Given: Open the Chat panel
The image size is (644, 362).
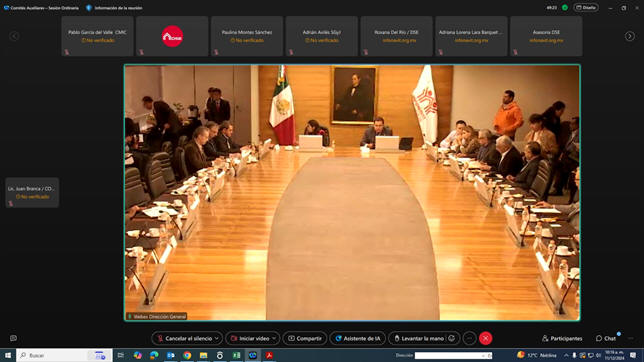Looking at the screenshot, I should click(x=606, y=338).
